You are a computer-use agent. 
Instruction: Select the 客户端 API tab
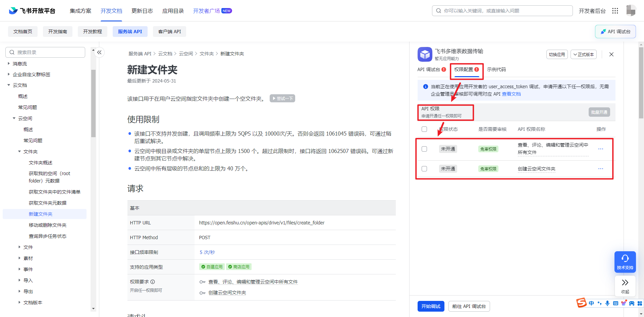(170, 32)
